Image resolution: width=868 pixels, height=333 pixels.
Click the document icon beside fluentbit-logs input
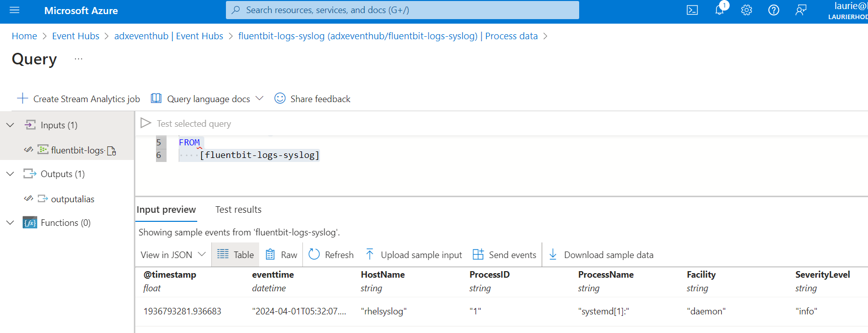[x=112, y=150]
